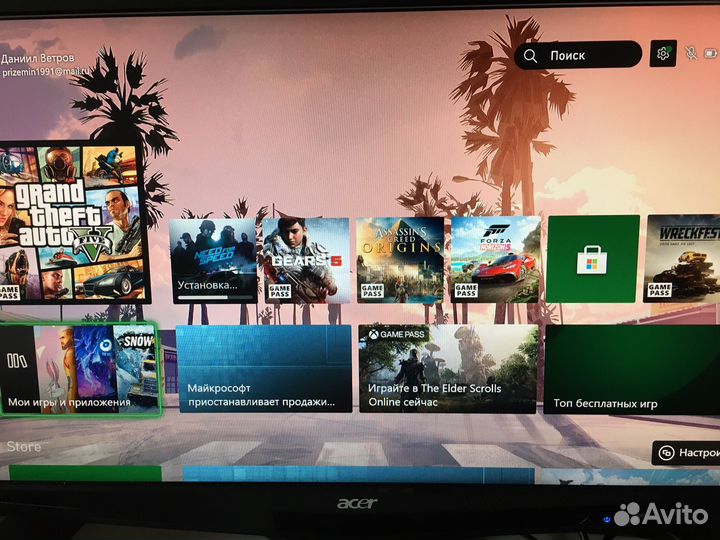Click the Game Pass badge on Gears 5

click(x=279, y=291)
